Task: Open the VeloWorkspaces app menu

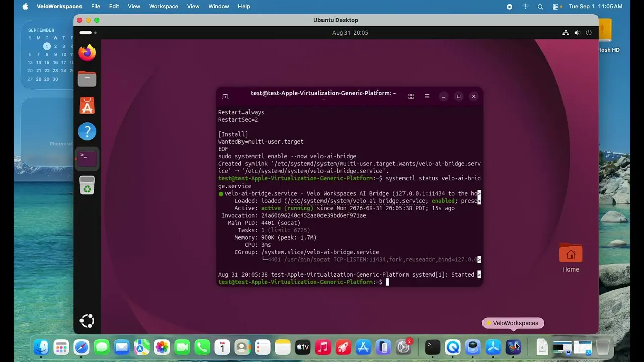Action: click(59, 7)
